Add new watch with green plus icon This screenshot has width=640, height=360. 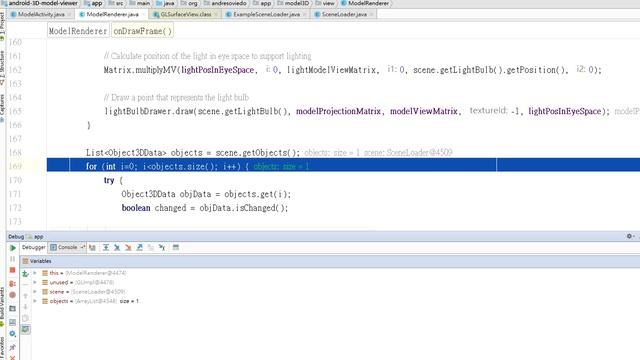coord(25,273)
